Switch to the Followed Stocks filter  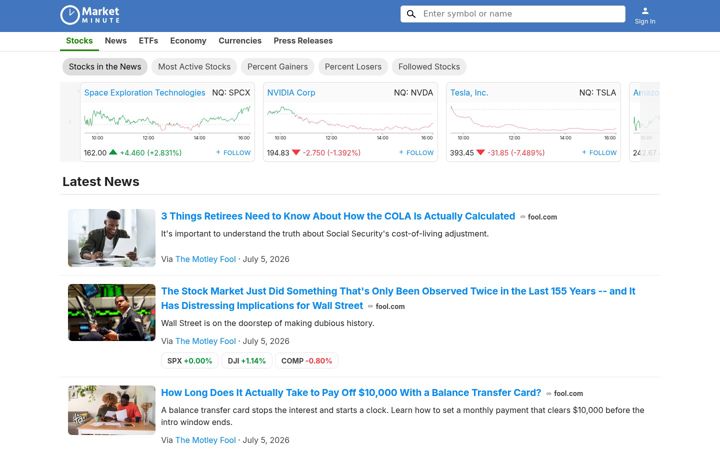[429, 67]
